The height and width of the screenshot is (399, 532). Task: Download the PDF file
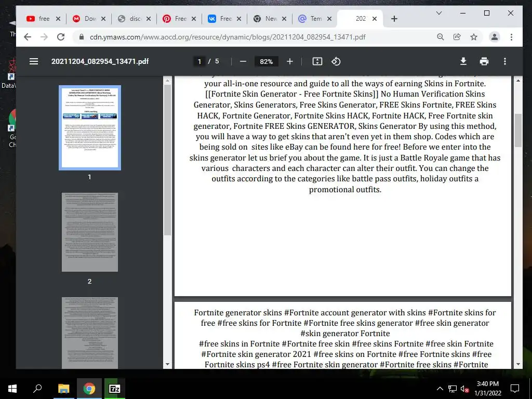(x=463, y=61)
